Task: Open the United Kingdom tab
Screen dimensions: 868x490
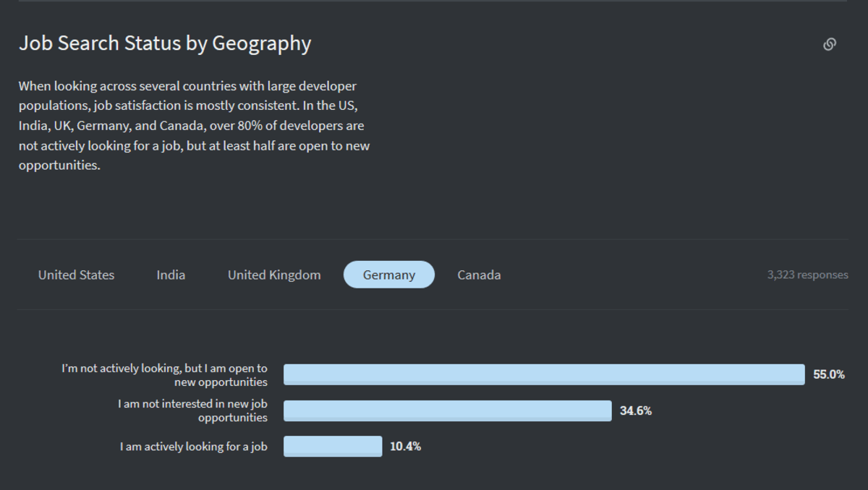Action: [x=274, y=275]
